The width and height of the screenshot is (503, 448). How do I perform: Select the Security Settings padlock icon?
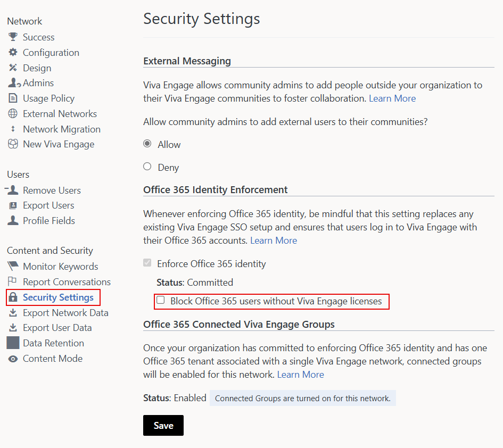tap(14, 297)
